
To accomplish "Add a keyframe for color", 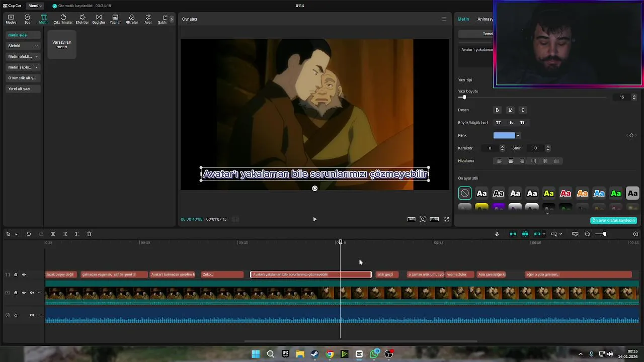I will [631, 135].
